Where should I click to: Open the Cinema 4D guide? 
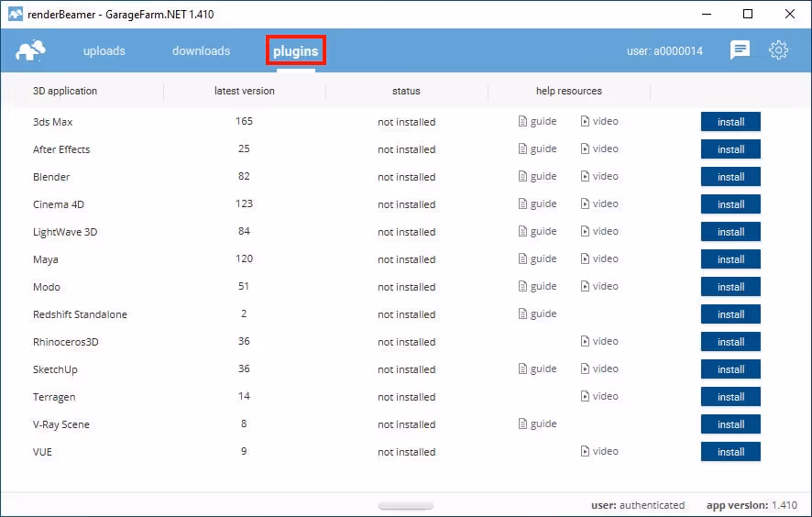[x=538, y=203]
